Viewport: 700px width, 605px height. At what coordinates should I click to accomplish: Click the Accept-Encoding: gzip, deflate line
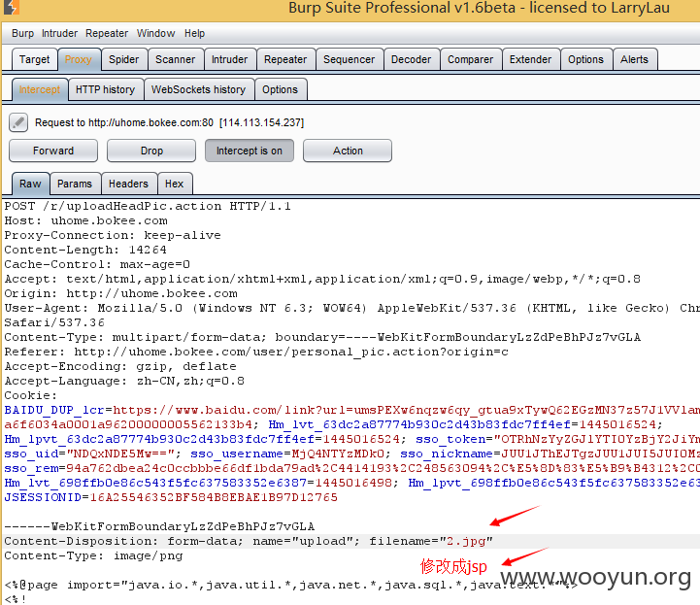click(120, 366)
